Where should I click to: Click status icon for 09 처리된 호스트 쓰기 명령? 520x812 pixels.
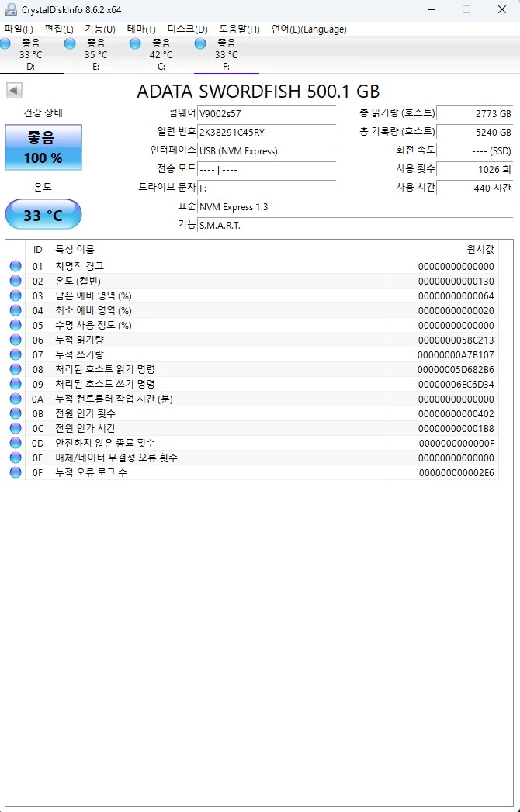click(x=16, y=384)
